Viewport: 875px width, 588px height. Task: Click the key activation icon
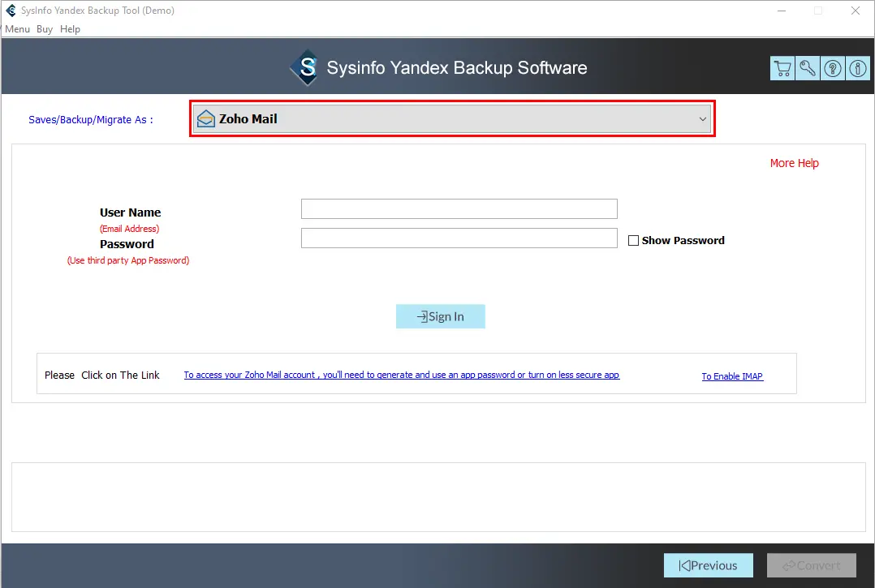808,69
